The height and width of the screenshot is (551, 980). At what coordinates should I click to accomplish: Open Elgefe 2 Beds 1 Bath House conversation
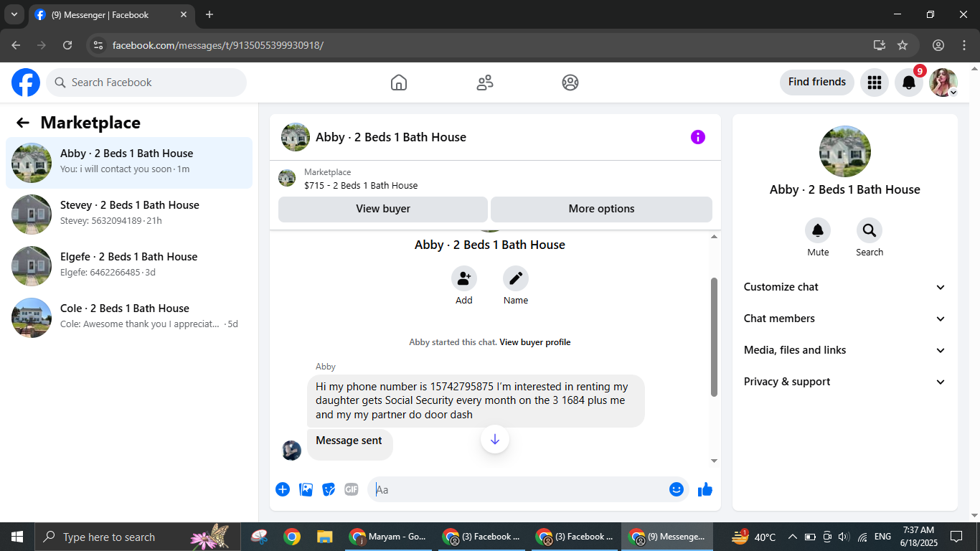click(129, 266)
